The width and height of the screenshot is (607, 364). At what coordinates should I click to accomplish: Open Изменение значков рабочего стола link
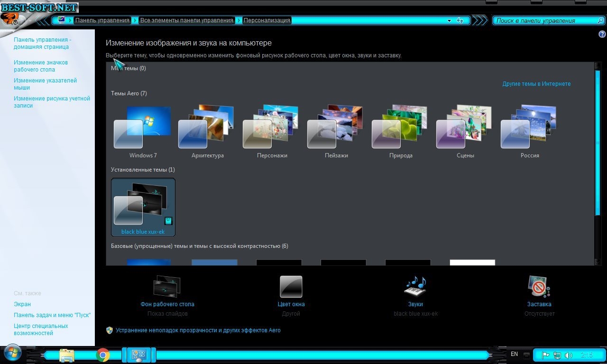(41, 66)
